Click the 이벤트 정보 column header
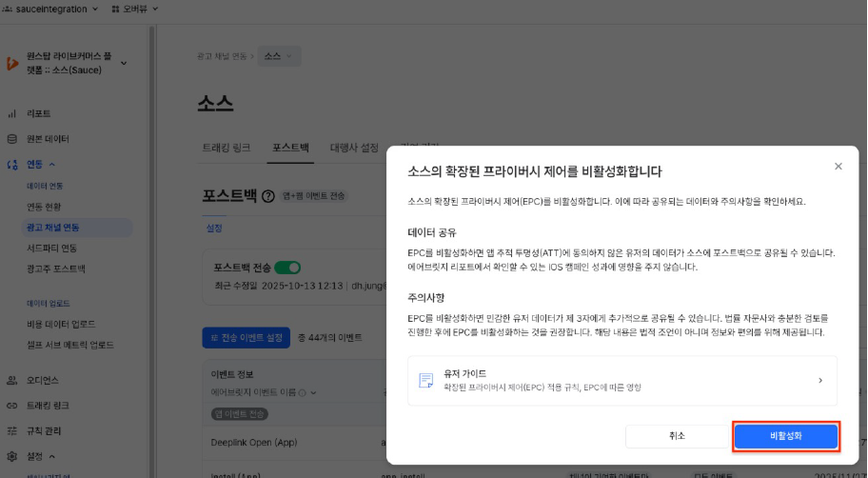 [x=232, y=374]
